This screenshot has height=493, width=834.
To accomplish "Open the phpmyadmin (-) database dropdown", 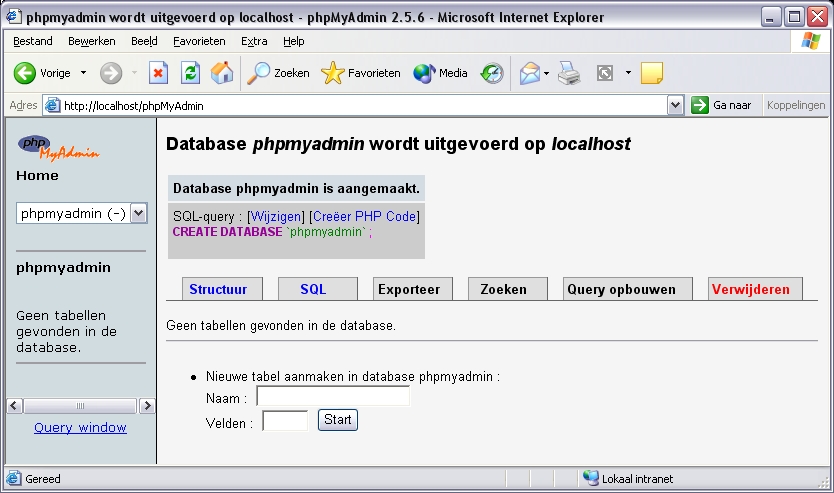I will [81, 213].
